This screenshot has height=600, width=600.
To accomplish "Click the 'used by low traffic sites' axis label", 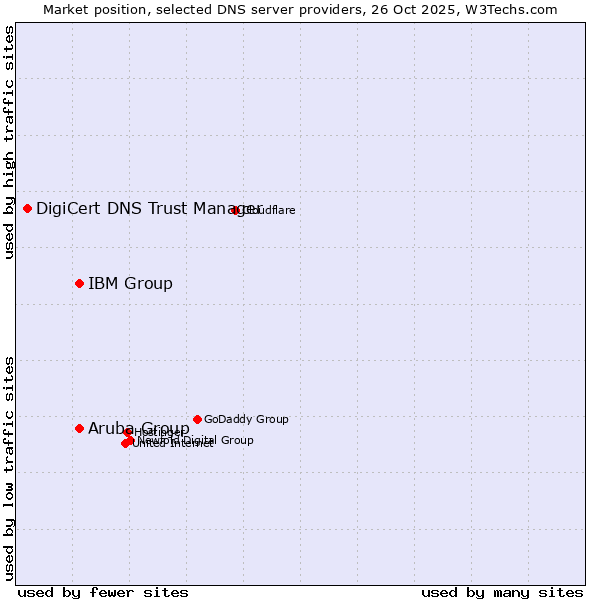I will click(x=10, y=467).
